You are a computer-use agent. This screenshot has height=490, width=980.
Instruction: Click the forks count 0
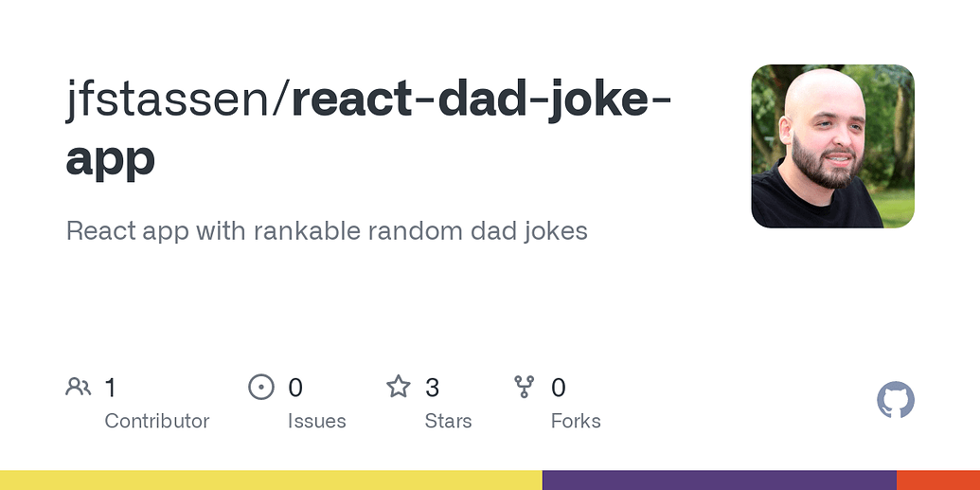point(558,388)
